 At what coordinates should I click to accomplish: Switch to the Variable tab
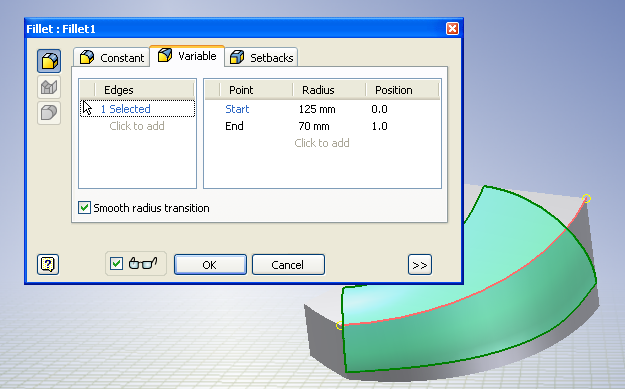[187, 56]
